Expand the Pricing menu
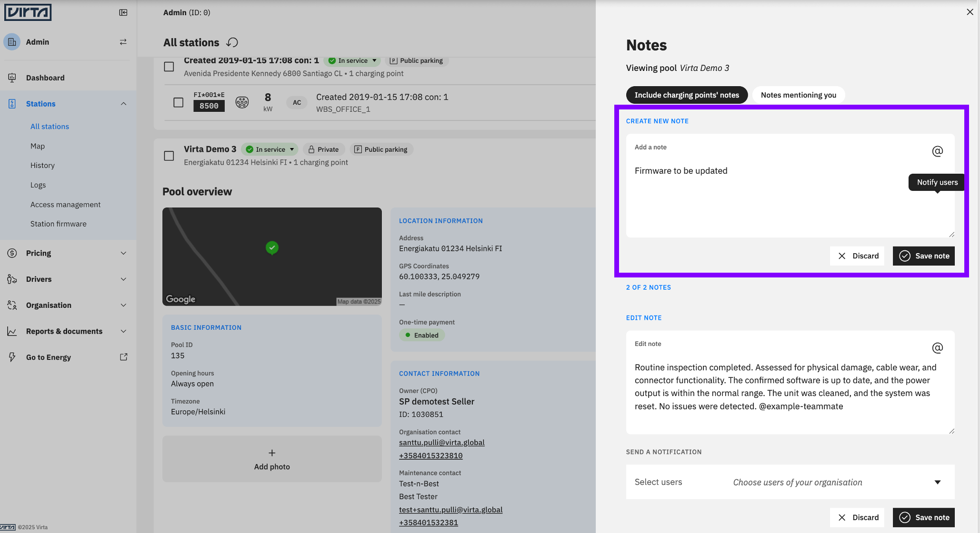This screenshot has height=533, width=980. [x=123, y=253]
